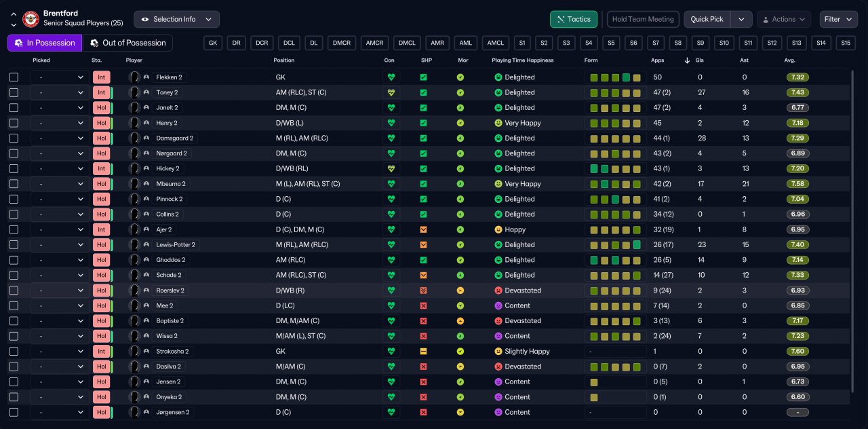Open the Picked dropdown for Damsgaard

[60, 138]
